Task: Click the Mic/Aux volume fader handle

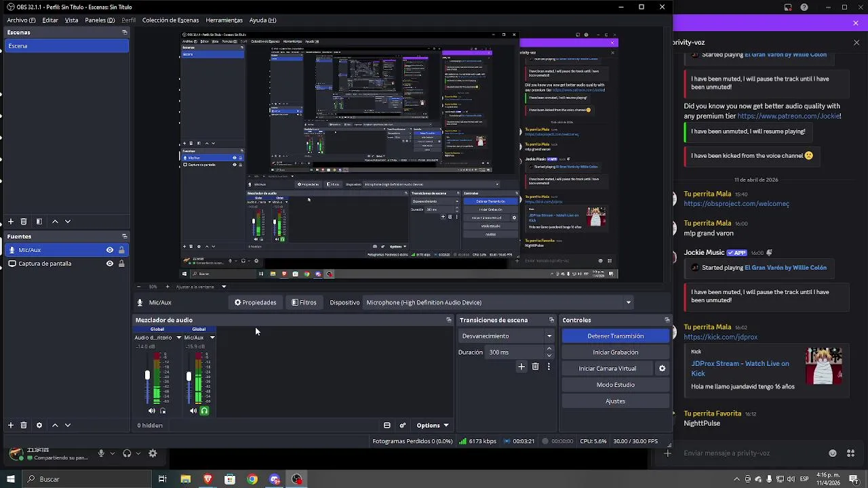Action: point(189,376)
